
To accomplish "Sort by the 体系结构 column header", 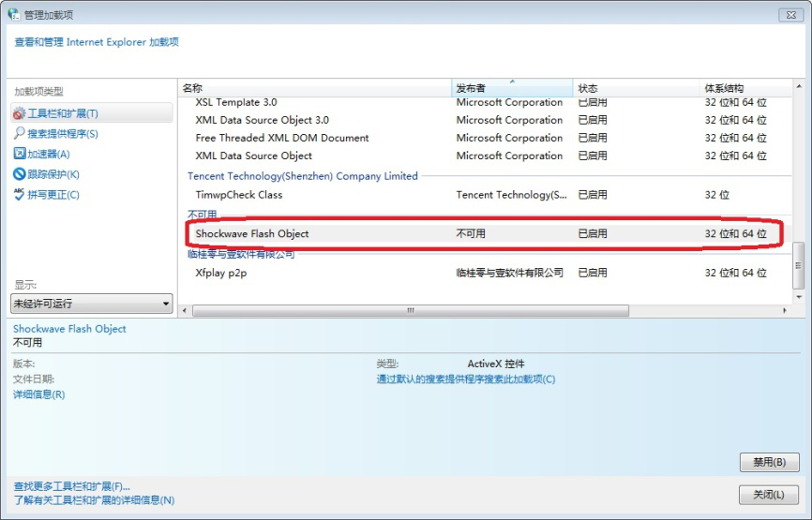I will 745,88.
